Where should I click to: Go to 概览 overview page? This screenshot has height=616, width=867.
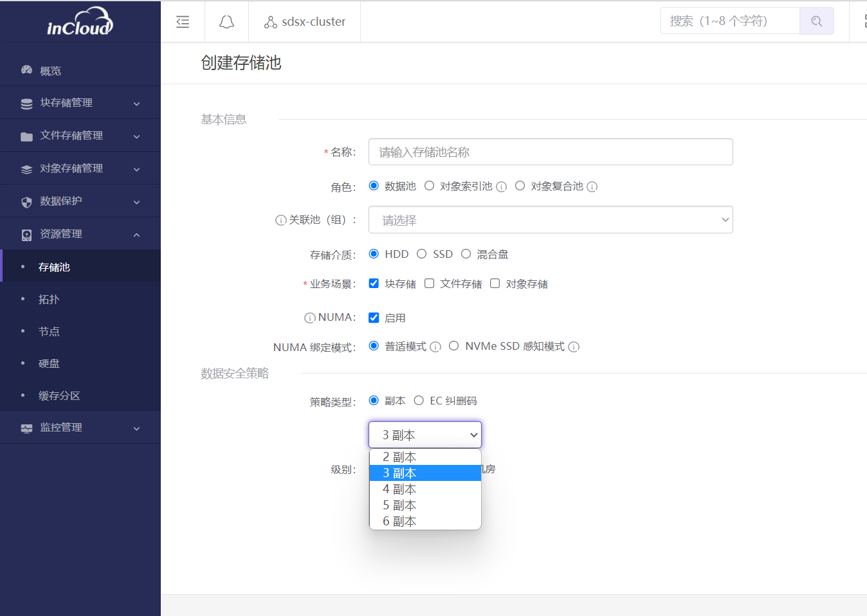click(x=80, y=70)
